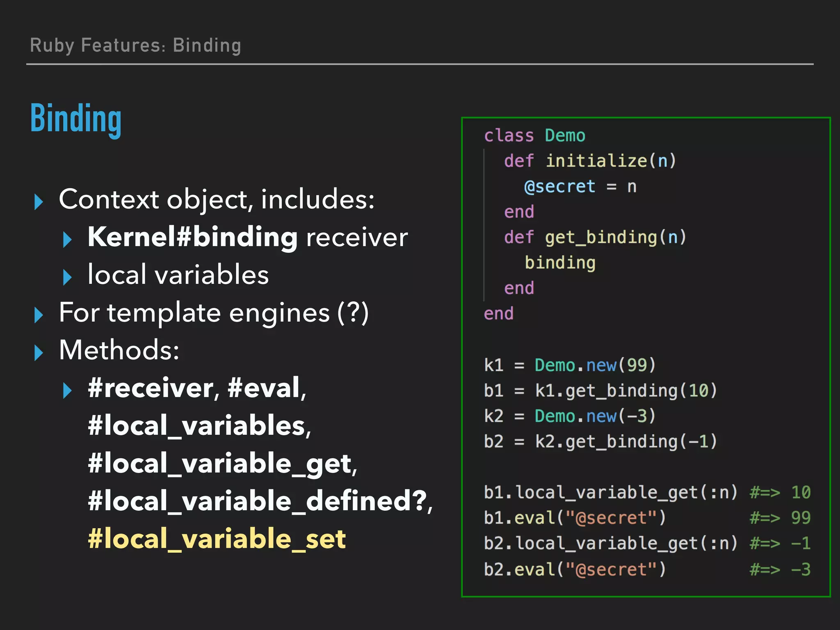Click the '#=> -3' comment result
The image size is (840, 630).
coord(780,570)
